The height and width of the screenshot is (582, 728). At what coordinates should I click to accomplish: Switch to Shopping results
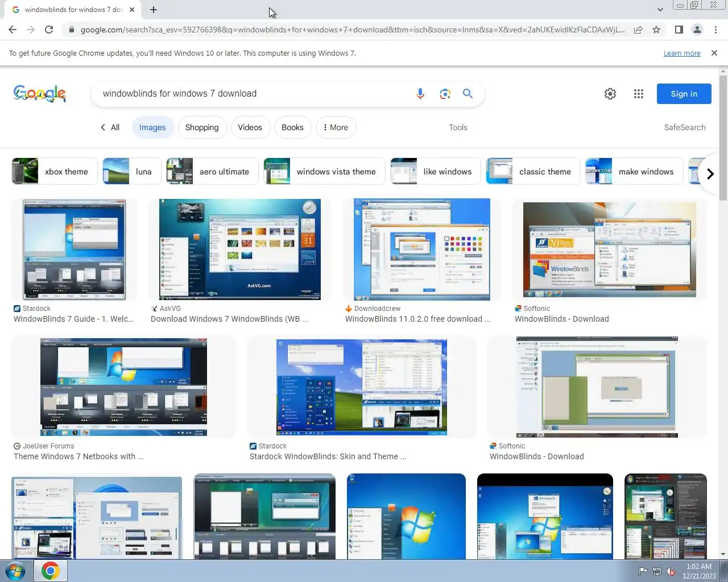tap(202, 127)
